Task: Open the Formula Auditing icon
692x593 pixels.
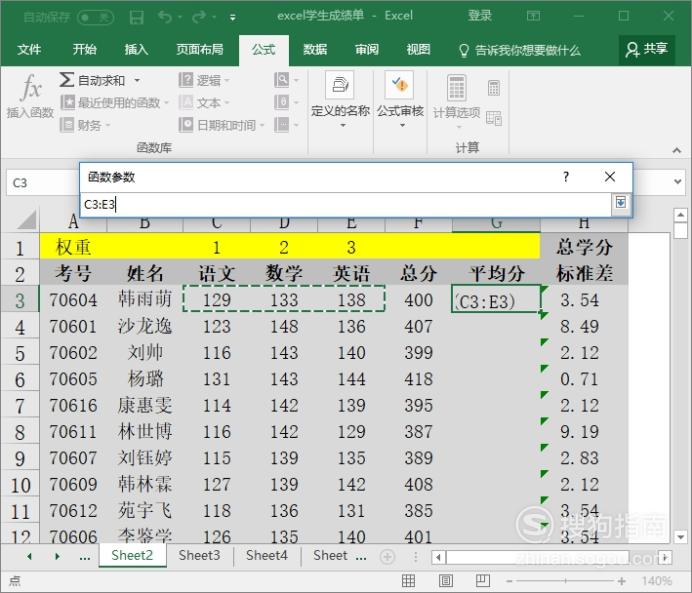Action: pyautogui.click(x=399, y=85)
